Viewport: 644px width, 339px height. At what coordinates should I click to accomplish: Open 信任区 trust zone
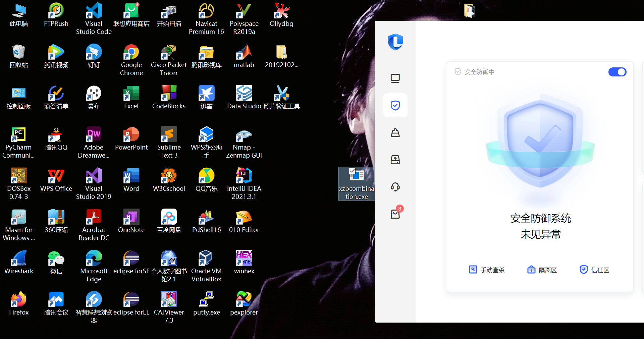594,270
